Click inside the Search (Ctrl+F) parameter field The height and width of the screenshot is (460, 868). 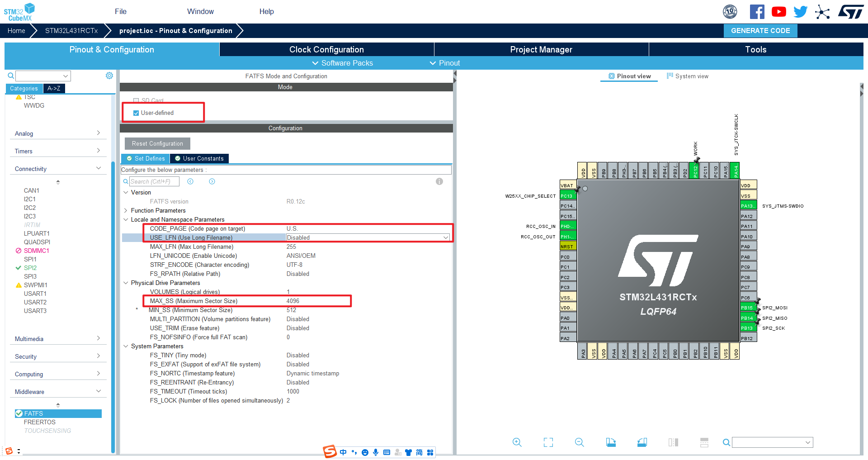[154, 181]
